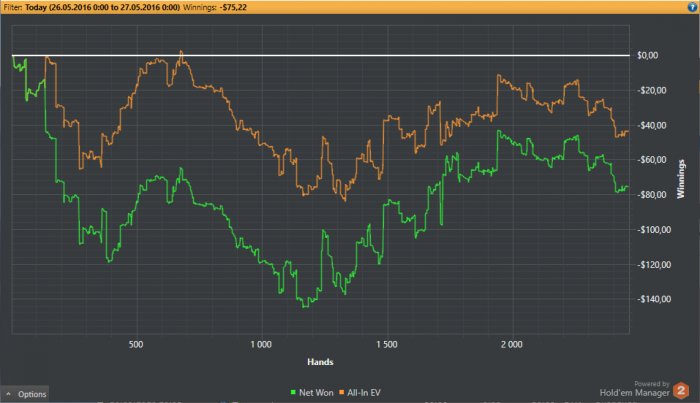Click the blue help icon
Viewport: 700px width, 403px height.
point(692,7)
